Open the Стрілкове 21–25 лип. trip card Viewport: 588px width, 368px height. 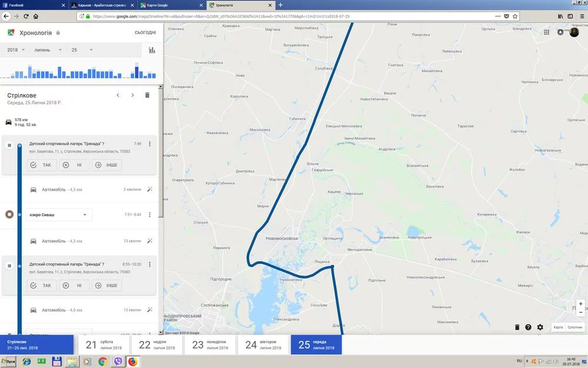(36, 344)
